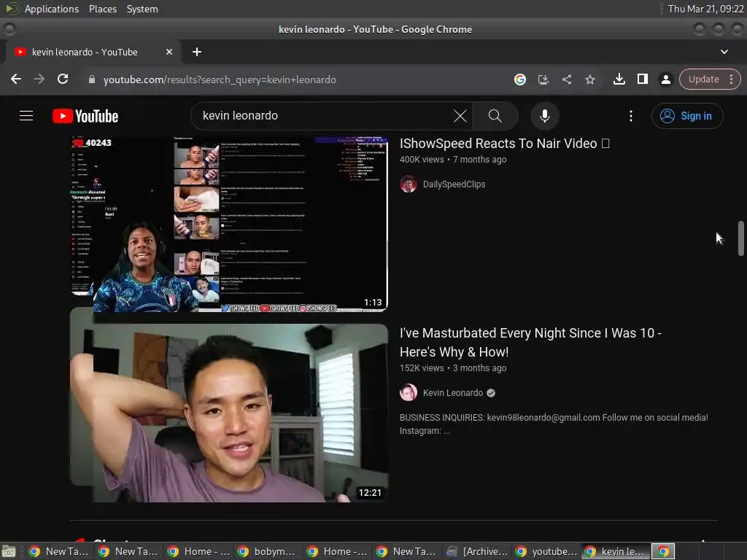Switch to kevin le... taskbar window
Viewport: 747px width, 560px height.
pyautogui.click(x=615, y=551)
